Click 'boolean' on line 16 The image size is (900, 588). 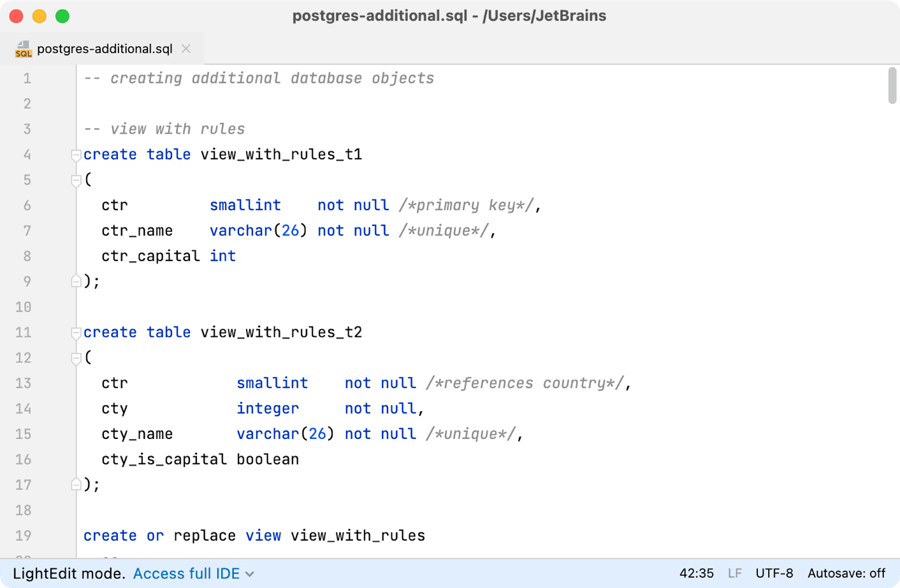tap(268, 459)
